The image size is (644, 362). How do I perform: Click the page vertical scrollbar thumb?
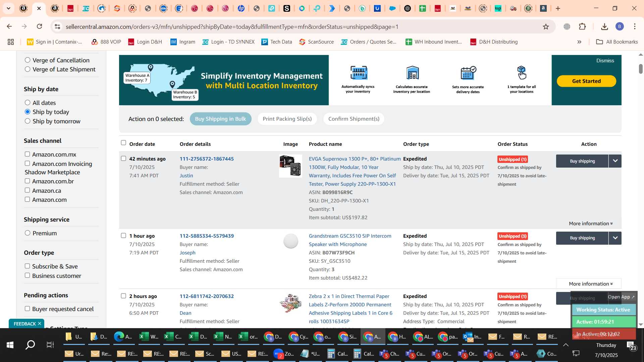pos(641,69)
